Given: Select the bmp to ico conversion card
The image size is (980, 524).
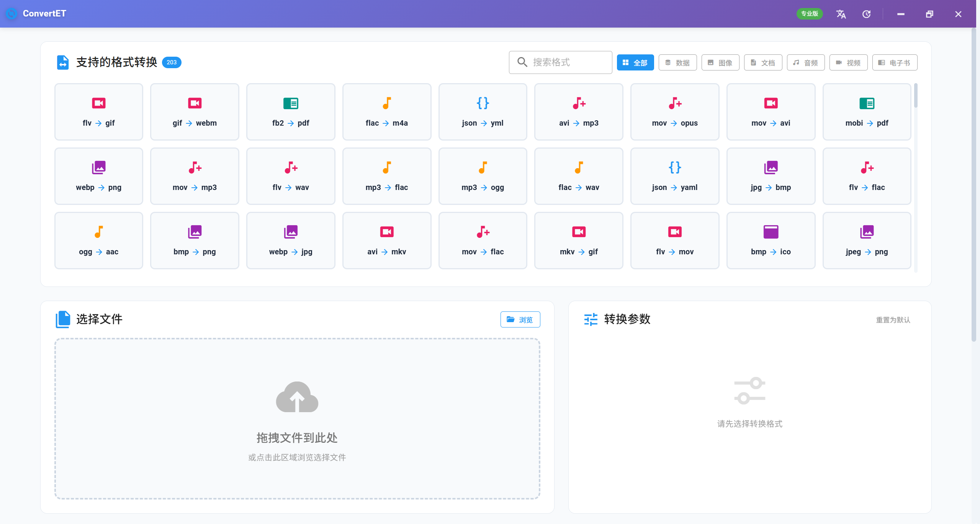Looking at the screenshot, I should point(771,241).
